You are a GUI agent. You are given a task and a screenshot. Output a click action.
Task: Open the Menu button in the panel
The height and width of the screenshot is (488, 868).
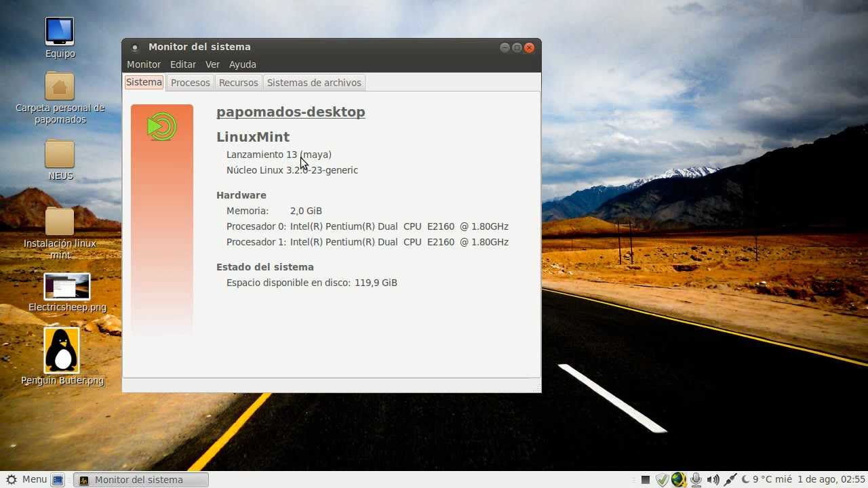[x=26, y=479]
